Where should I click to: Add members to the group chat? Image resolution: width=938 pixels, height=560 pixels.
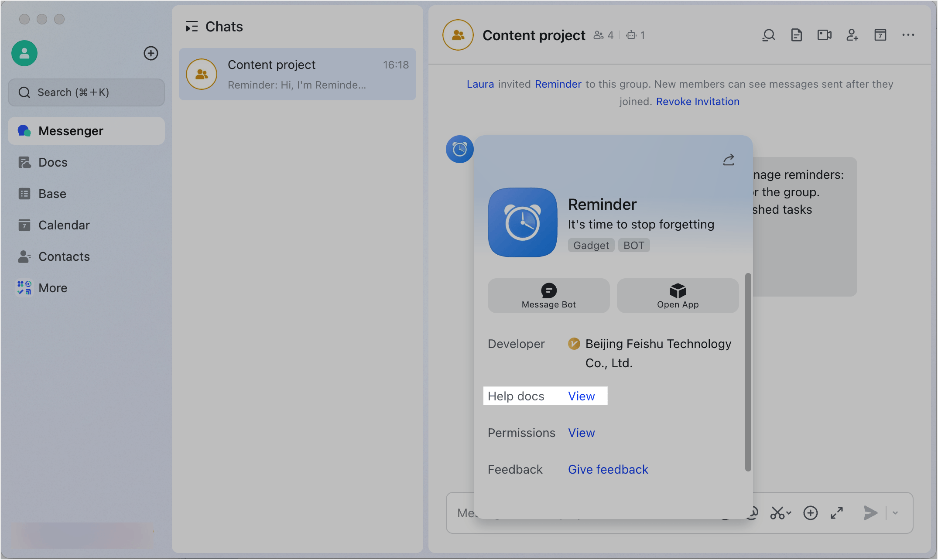tap(852, 35)
